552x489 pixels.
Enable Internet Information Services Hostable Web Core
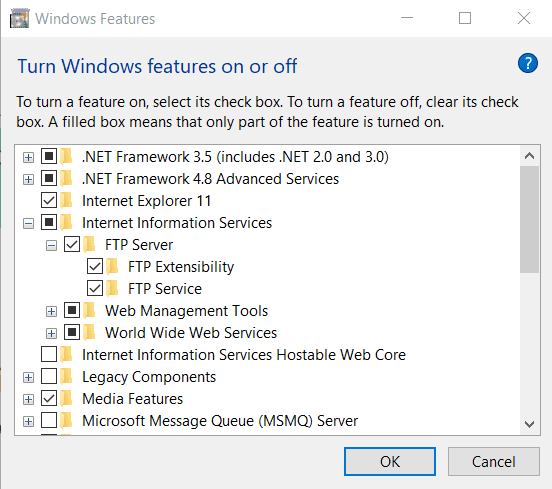click(49, 355)
